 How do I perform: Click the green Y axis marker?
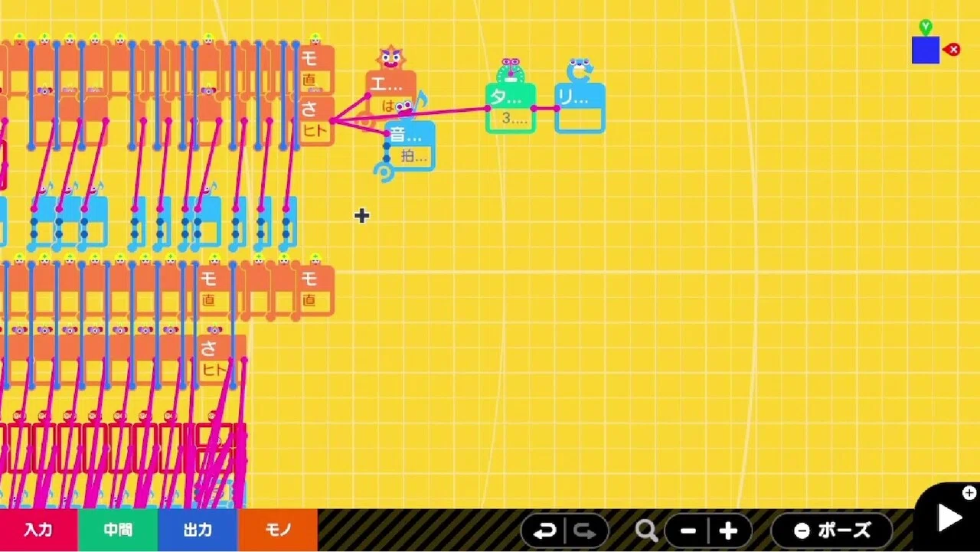(x=926, y=28)
